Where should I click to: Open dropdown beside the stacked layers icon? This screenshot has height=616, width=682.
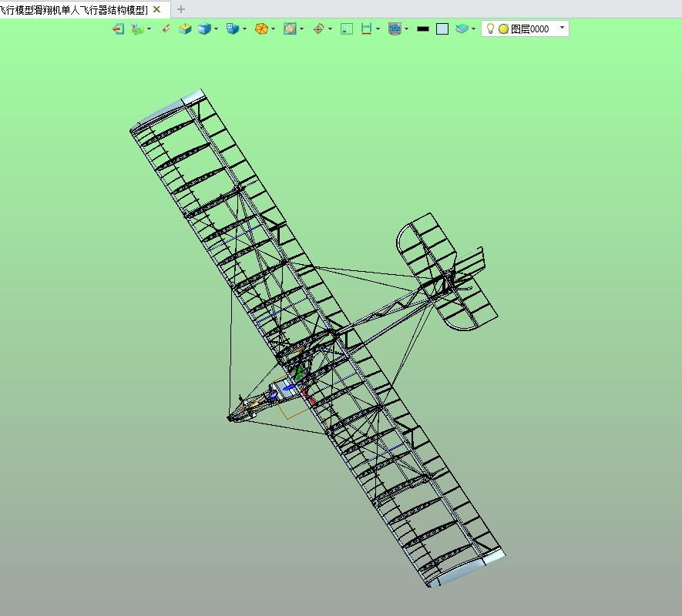click(x=474, y=29)
